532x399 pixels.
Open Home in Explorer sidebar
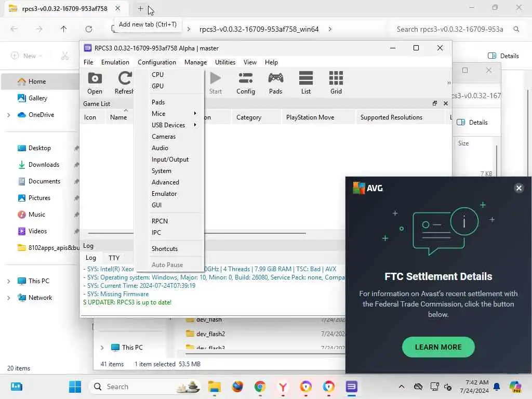[40, 82]
